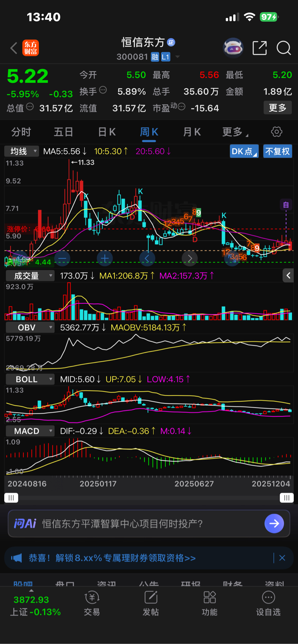Tap the 设自选 watchlist icon
298x644 pixels.
pyautogui.click(x=268, y=603)
